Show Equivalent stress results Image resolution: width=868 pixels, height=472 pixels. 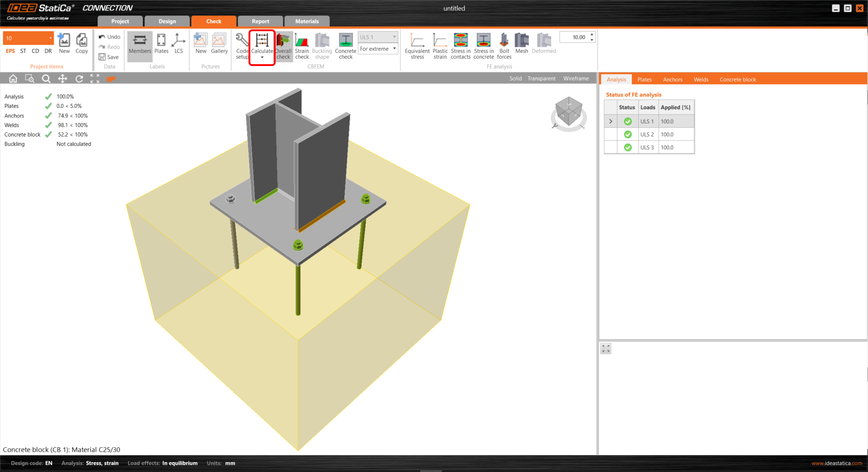point(417,42)
